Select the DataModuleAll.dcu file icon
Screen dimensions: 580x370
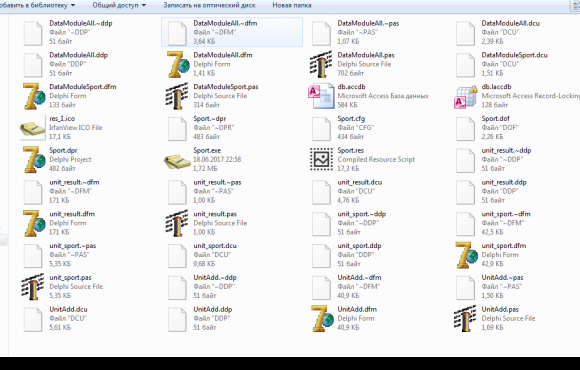(465, 33)
